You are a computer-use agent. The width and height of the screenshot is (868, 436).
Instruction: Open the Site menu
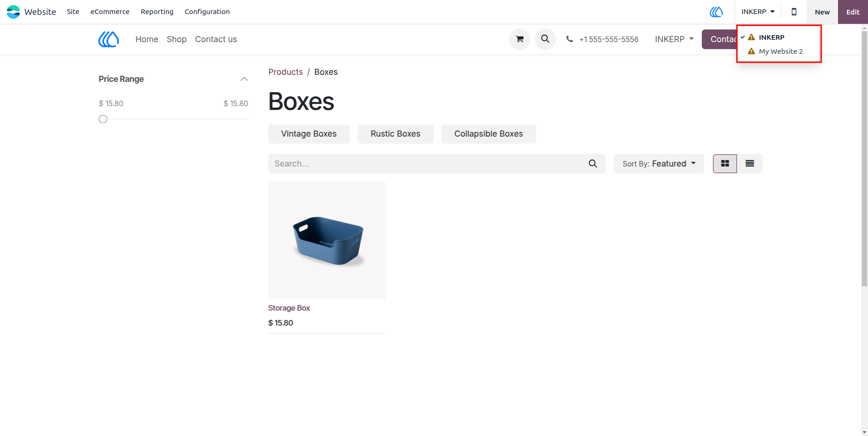pyautogui.click(x=73, y=12)
